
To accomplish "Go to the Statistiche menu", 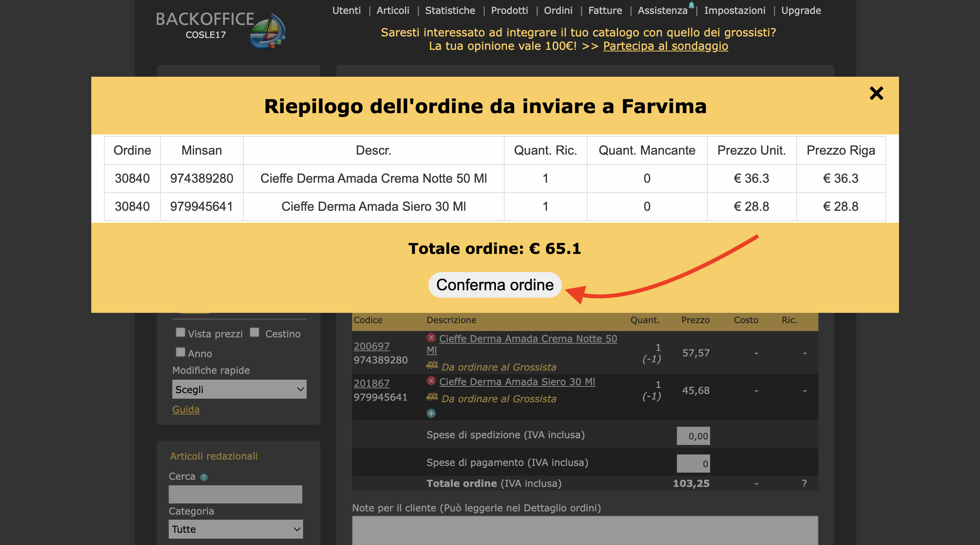I will (450, 11).
